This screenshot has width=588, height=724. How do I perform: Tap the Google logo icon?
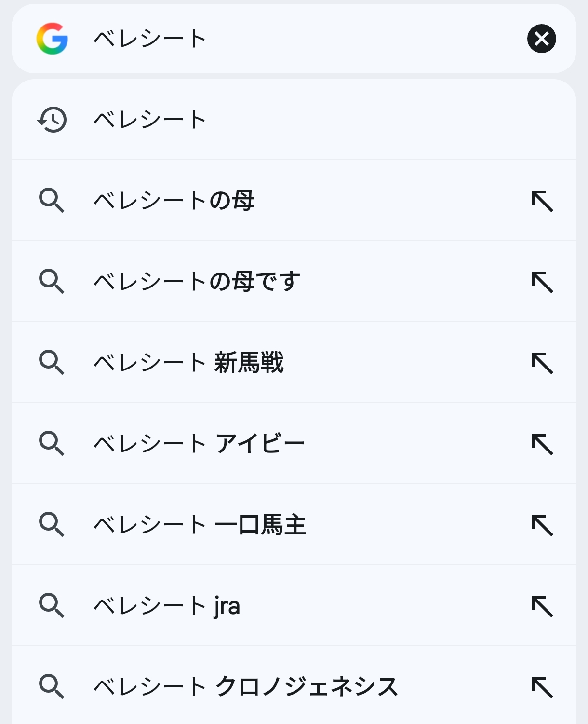(52, 39)
